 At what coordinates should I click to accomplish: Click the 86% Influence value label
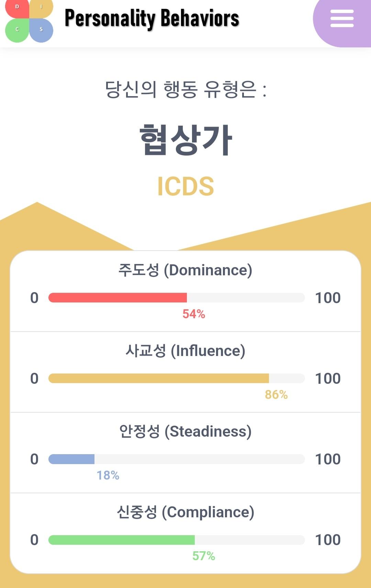pyautogui.click(x=276, y=394)
